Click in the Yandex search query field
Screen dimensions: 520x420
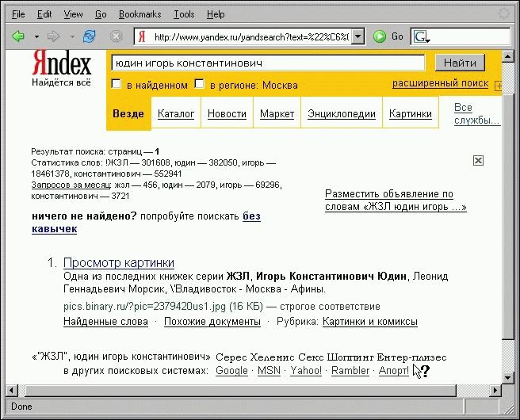coord(270,63)
